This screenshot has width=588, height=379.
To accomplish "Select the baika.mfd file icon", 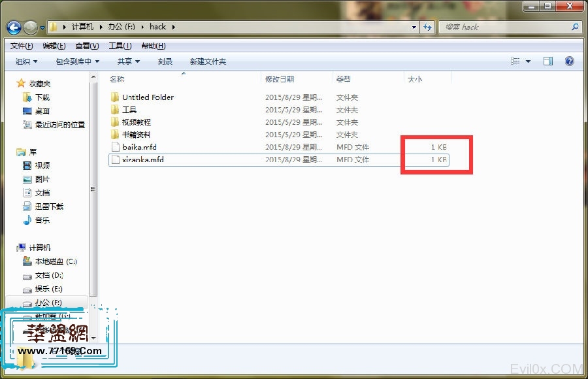I will point(116,147).
